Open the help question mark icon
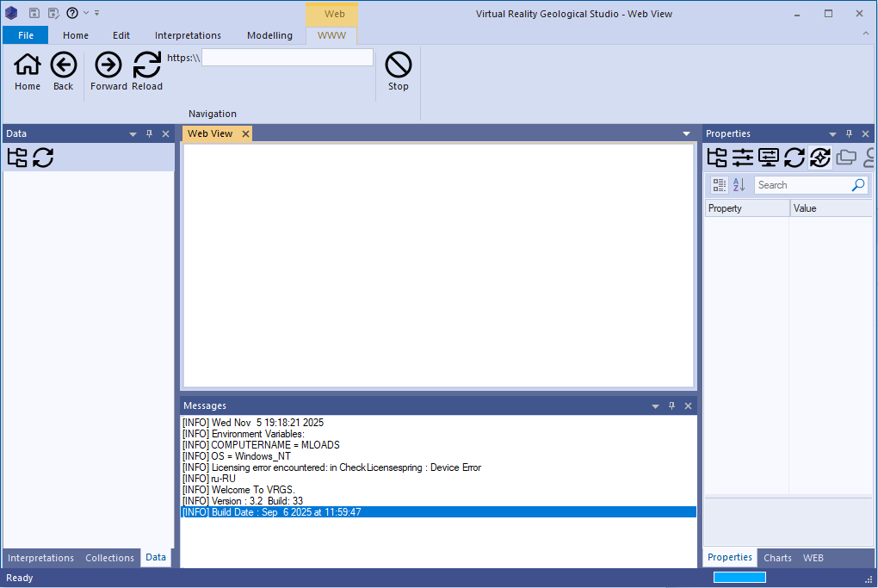This screenshot has width=878, height=588. (x=72, y=13)
